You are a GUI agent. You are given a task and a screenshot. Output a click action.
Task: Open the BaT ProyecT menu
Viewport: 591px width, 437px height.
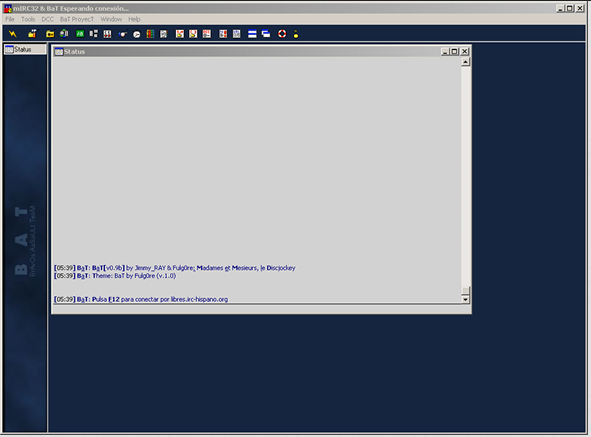click(x=77, y=19)
